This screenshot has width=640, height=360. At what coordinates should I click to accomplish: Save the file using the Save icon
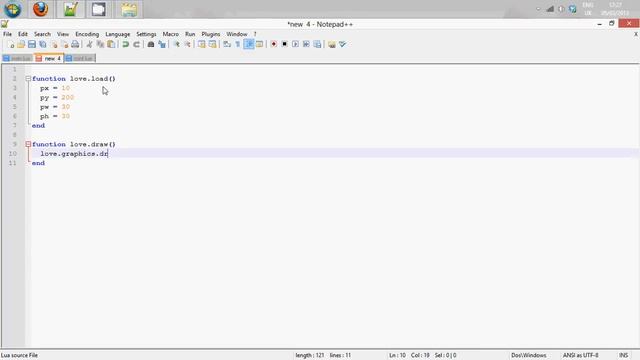[x=32, y=44]
